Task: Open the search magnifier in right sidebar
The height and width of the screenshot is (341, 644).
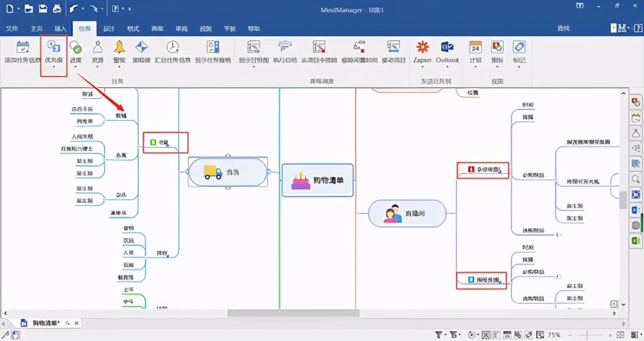Action: pyautogui.click(x=636, y=180)
